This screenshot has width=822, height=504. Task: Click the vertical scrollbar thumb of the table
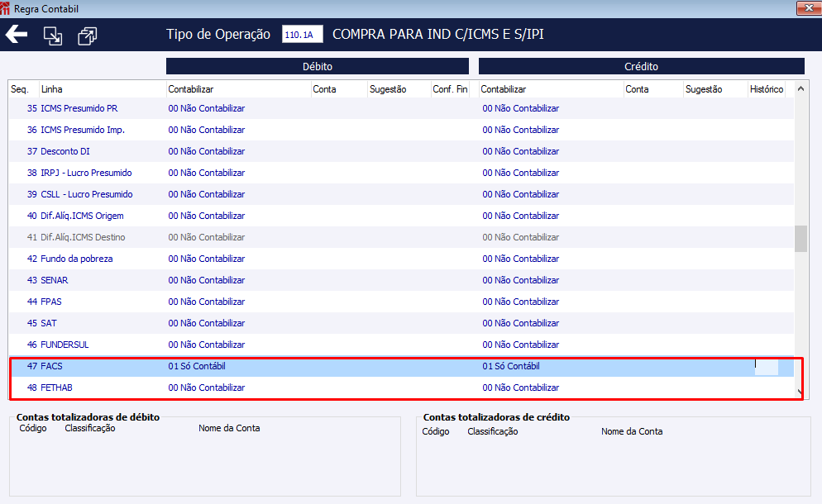(800, 239)
